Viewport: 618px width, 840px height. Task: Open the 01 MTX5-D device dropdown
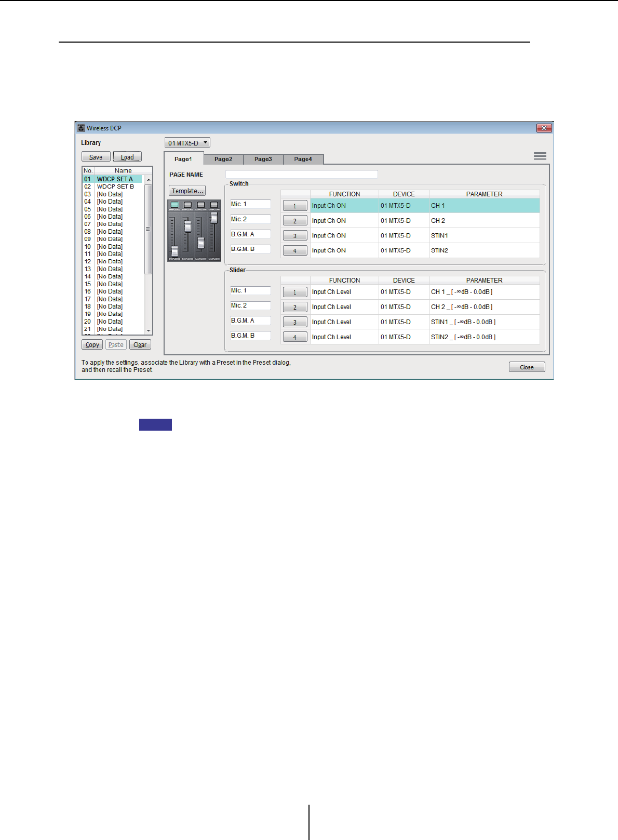click(187, 143)
